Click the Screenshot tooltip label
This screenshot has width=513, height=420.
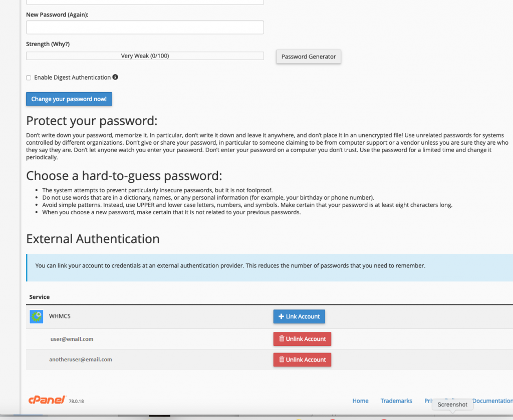pos(452,404)
